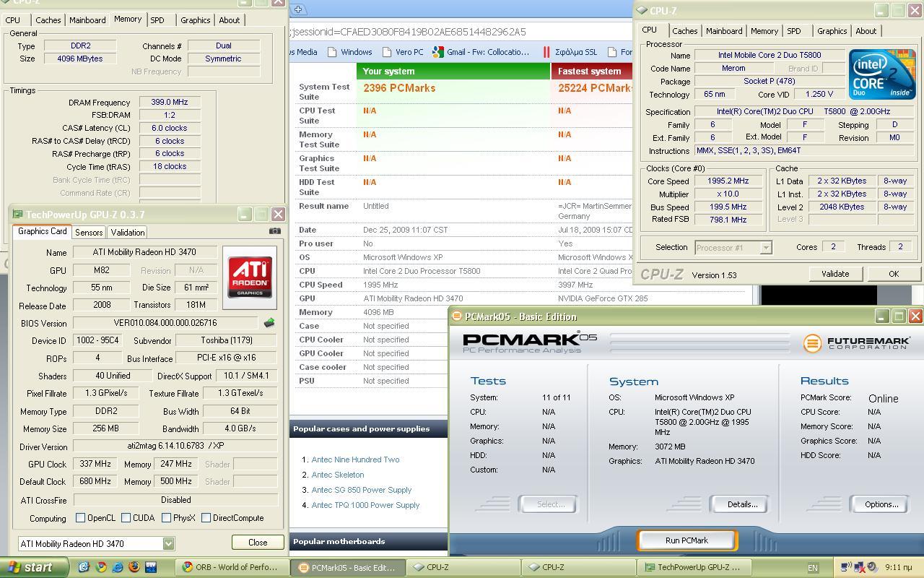
Task: Open a new browser tab with the plus icon
Action: (298, 9)
